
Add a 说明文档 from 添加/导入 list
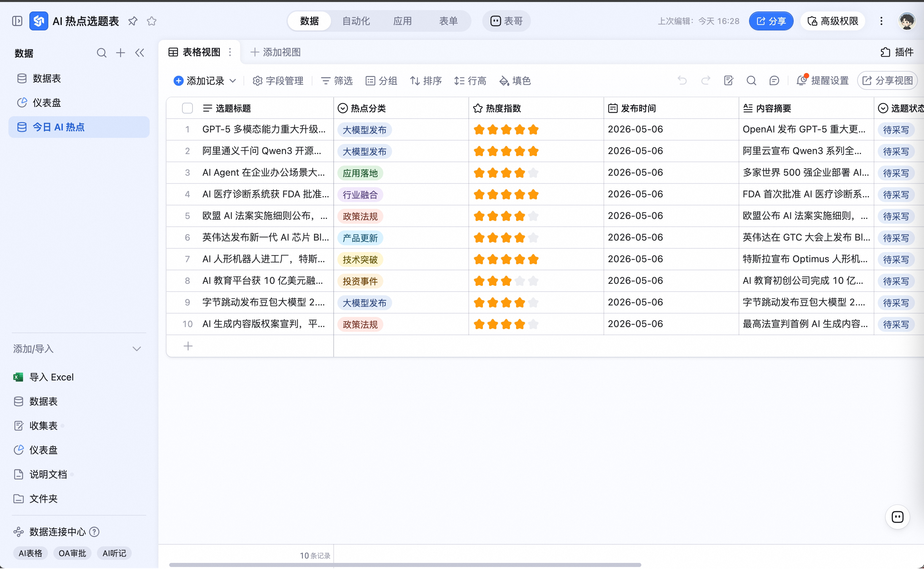coord(40,474)
